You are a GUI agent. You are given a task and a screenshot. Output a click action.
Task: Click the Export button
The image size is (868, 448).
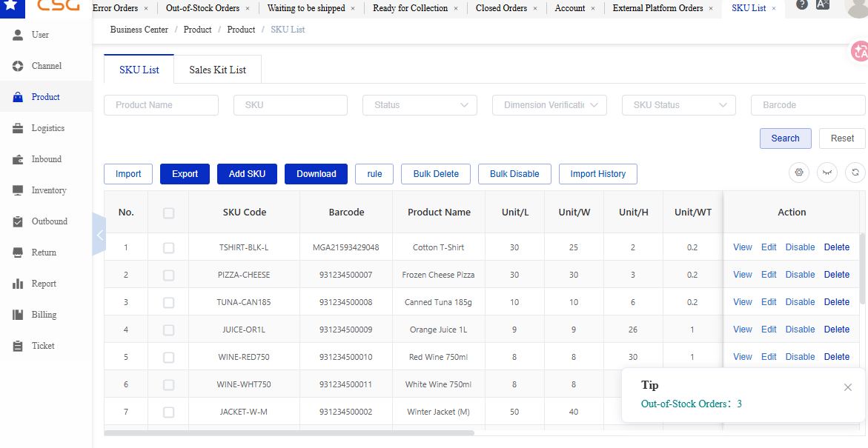(x=185, y=174)
